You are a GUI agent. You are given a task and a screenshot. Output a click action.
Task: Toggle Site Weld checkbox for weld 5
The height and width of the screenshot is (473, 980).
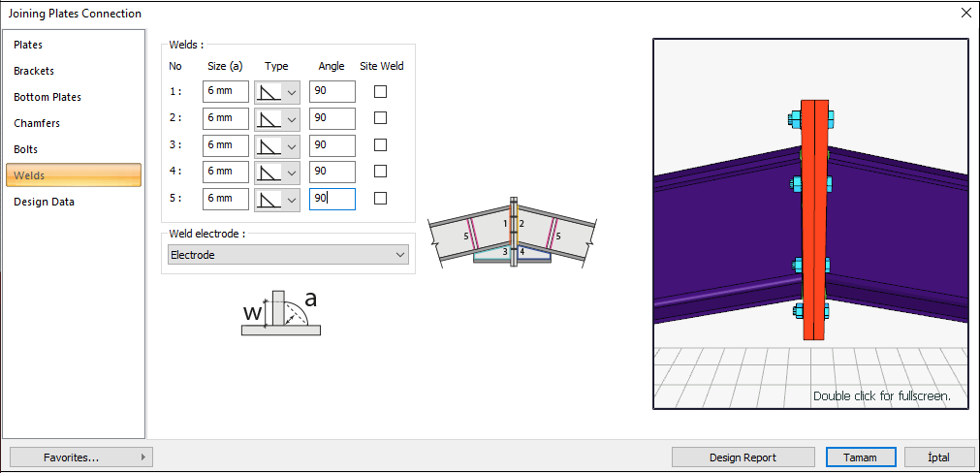pyautogui.click(x=380, y=198)
